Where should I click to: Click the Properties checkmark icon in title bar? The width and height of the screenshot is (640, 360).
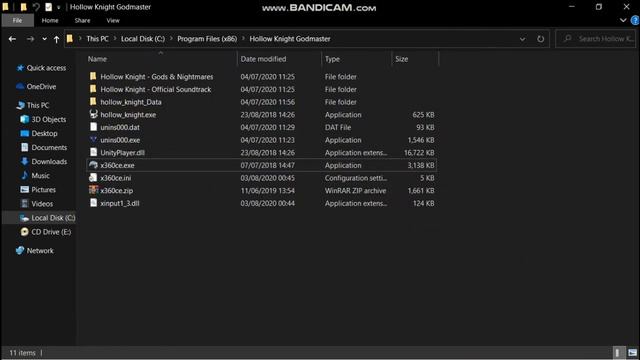pos(49,7)
